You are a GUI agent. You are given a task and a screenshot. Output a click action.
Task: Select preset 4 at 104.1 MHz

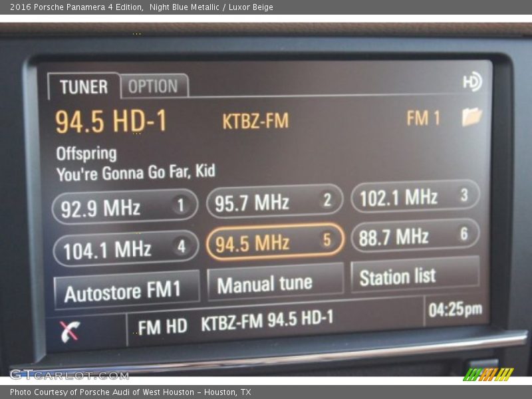(x=126, y=249)
